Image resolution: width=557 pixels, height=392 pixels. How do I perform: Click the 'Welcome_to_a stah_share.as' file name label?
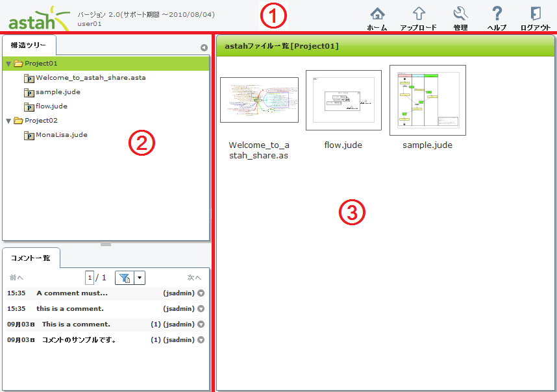pos(259,150)
